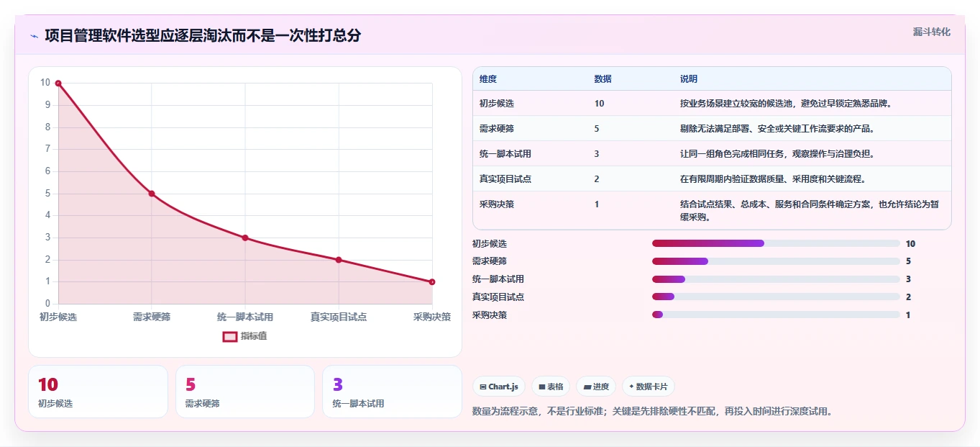The width and height of the screenshot is (980, 447).
Task: Click the chart point for 统一脚本试用
Action: click(x=245, y=238)
